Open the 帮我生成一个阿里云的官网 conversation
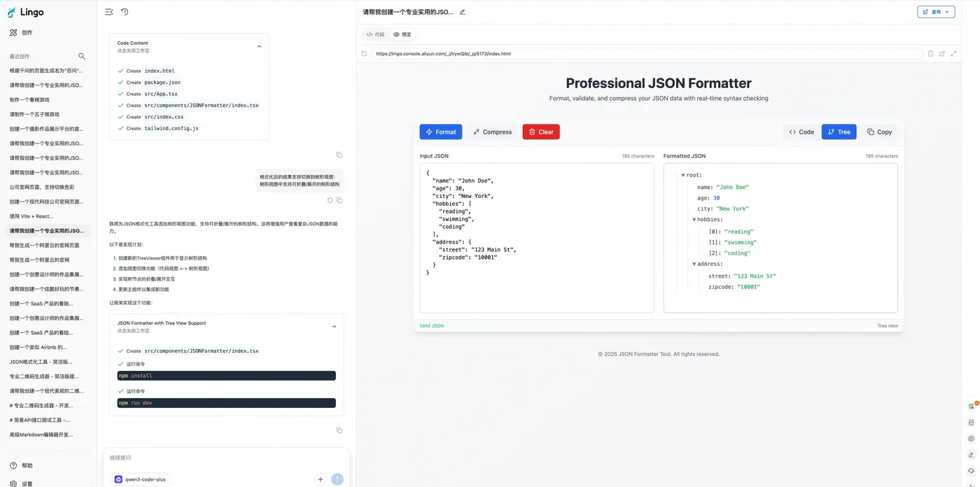Screen dimensions: 980x487 coord(39,260)
